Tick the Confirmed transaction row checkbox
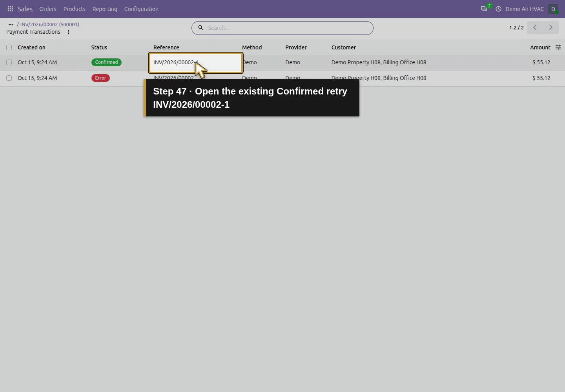Image resolution: width=565 pixels, height=392 pixels. coord(9,62)
